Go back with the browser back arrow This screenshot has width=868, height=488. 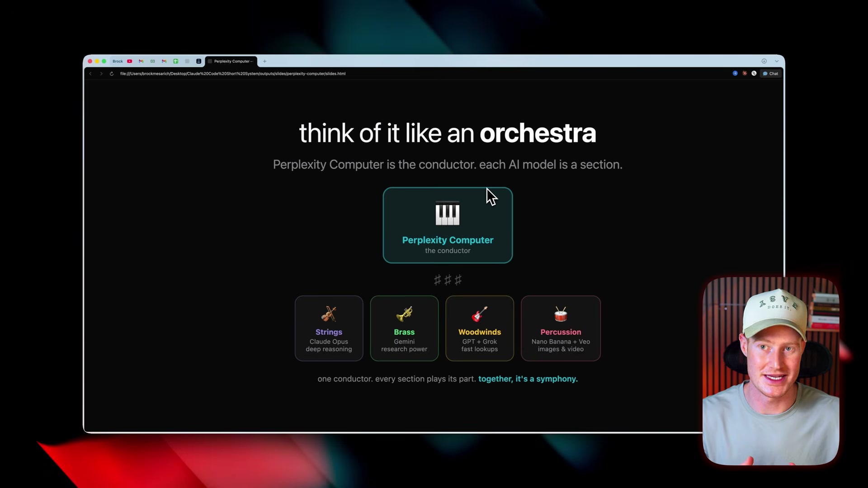[x=90, y=74]
